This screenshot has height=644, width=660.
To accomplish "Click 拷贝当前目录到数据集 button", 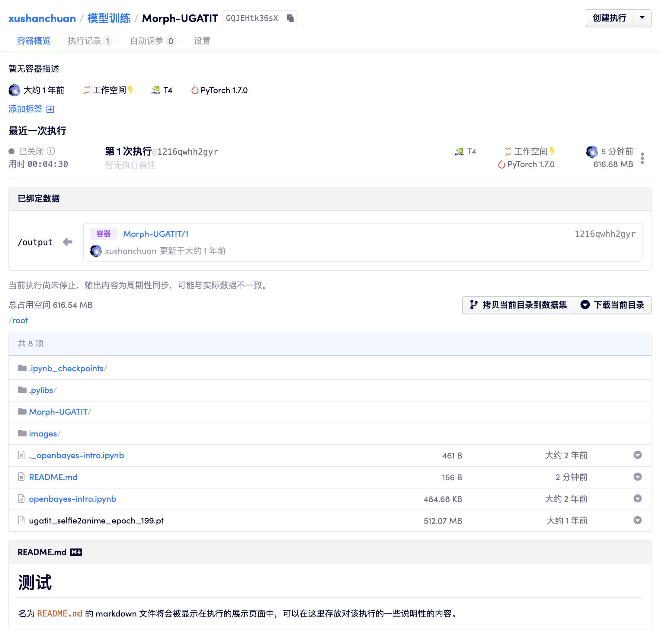I will 518,305.
